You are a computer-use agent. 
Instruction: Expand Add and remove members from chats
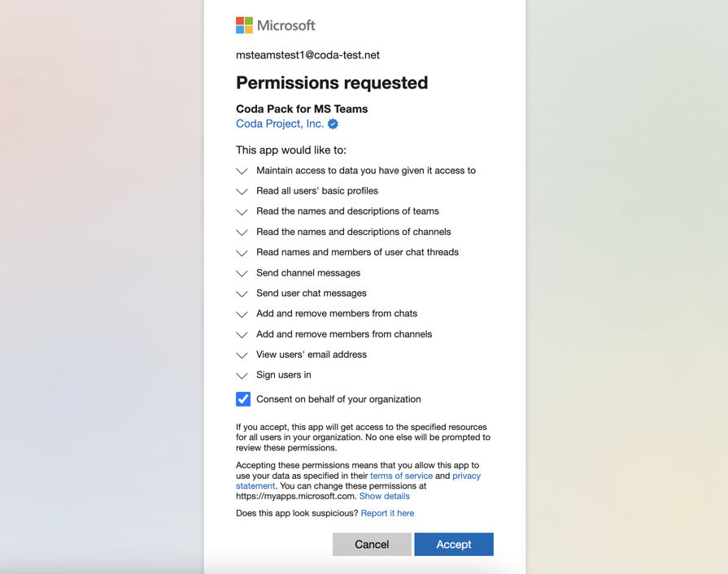click(242, 314)
